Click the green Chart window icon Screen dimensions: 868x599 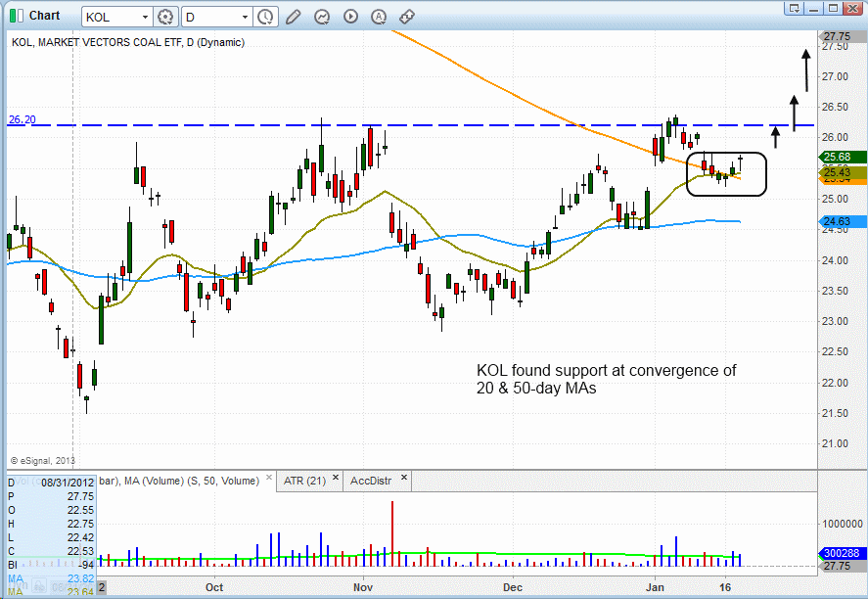tap(16, 16)
